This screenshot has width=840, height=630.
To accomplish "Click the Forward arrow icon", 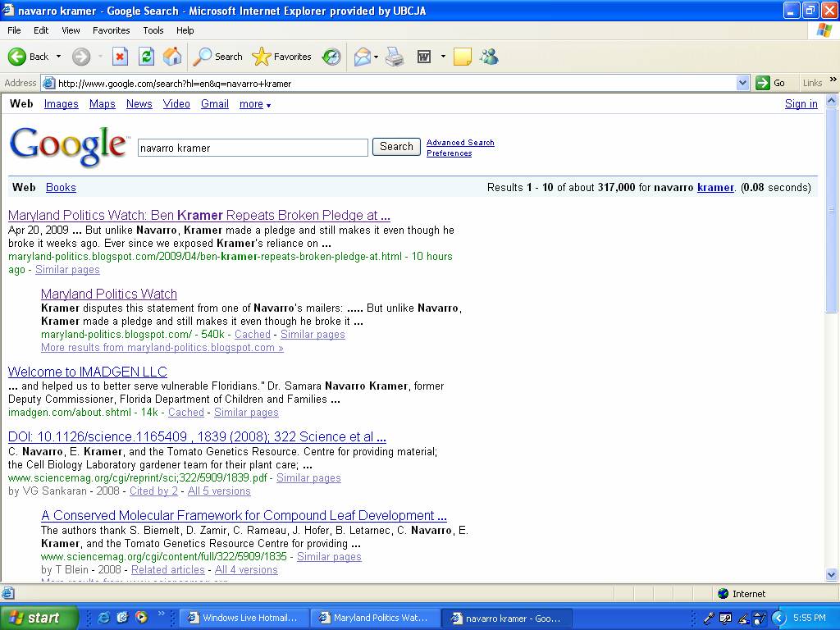I will point(81,57).
